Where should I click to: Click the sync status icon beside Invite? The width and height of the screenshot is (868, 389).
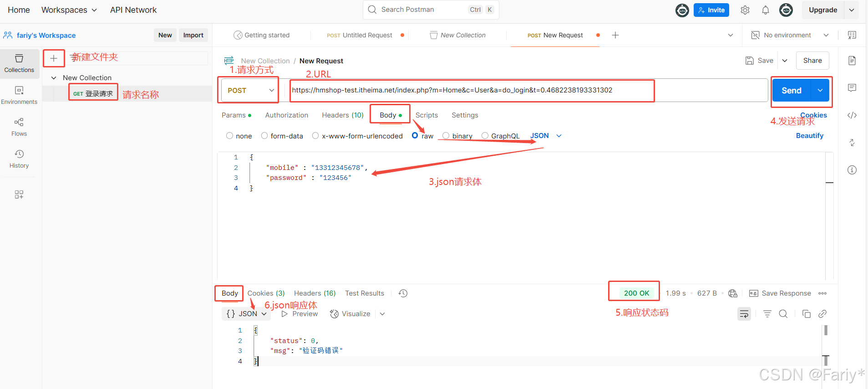(x=682, y=10)
